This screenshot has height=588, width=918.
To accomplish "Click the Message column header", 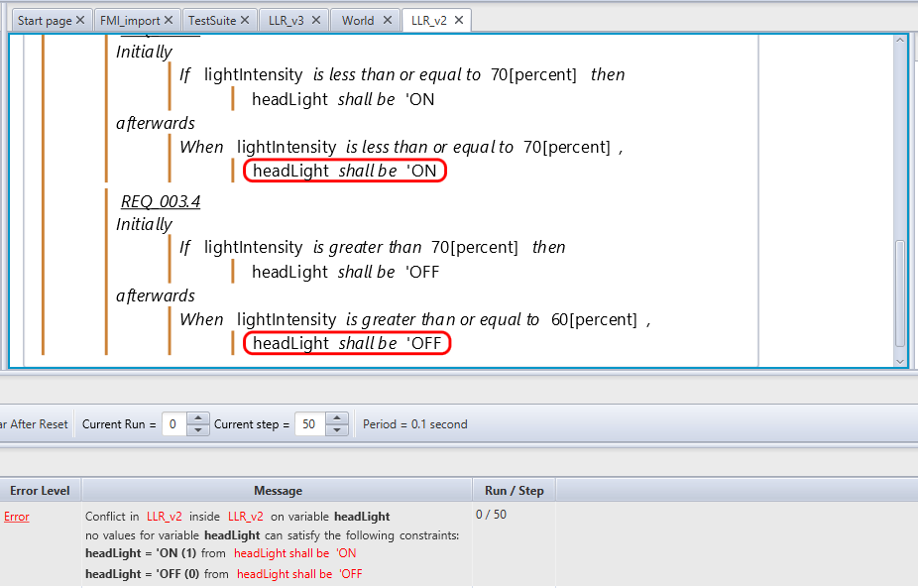I will tap(278, 491).
